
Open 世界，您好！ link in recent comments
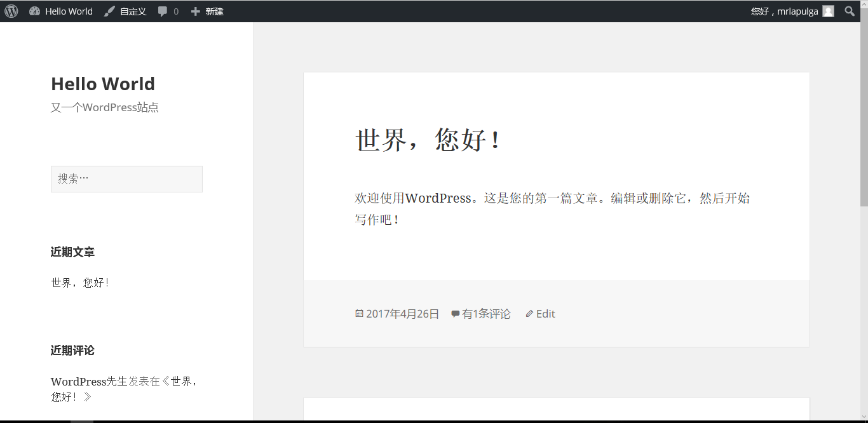[x=124, y=389]
